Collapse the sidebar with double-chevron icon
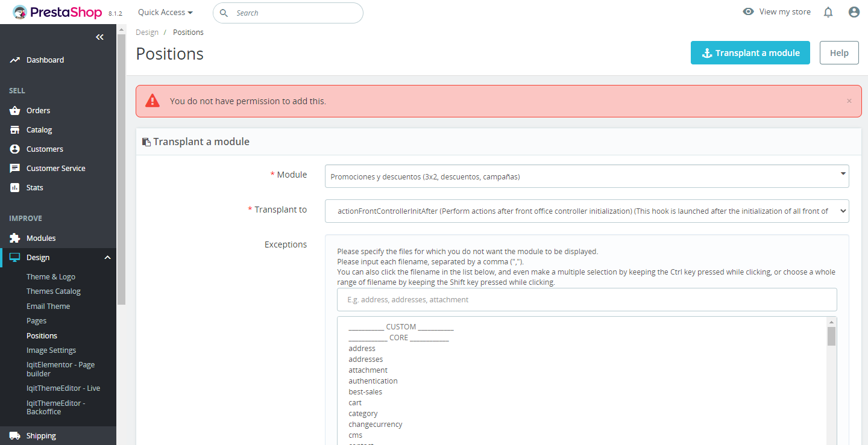 99,37
